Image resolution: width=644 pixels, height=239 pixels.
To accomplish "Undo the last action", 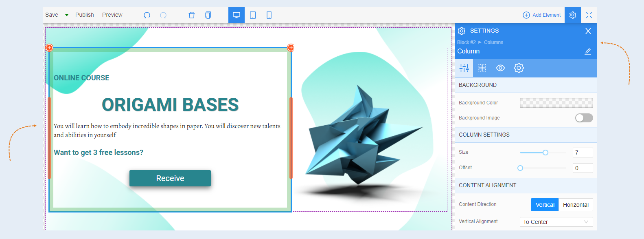I will (147, 15).
